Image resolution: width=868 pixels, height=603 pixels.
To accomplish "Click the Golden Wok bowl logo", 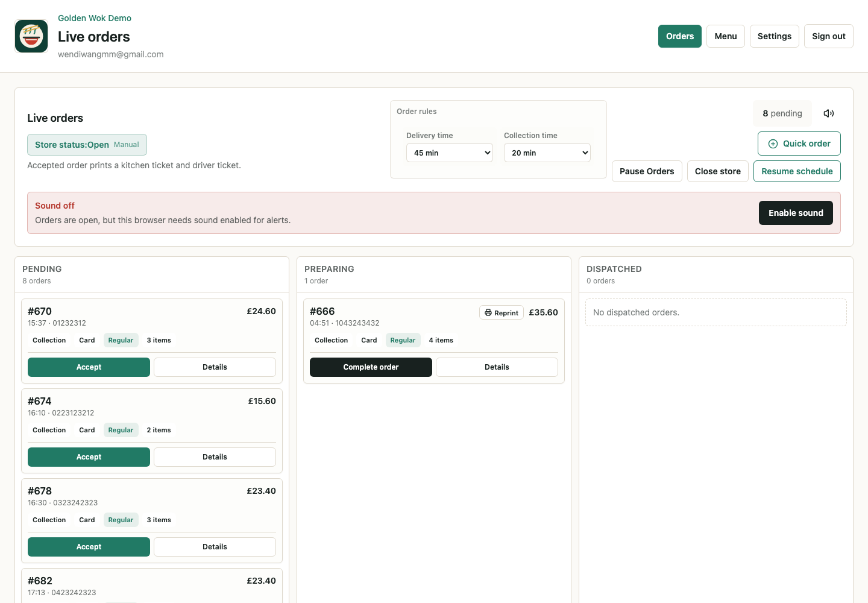I will 31,36.
